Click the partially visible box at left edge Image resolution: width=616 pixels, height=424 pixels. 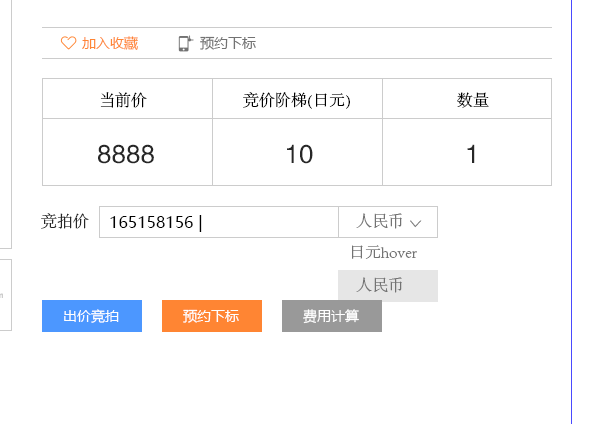coord(5,295)
